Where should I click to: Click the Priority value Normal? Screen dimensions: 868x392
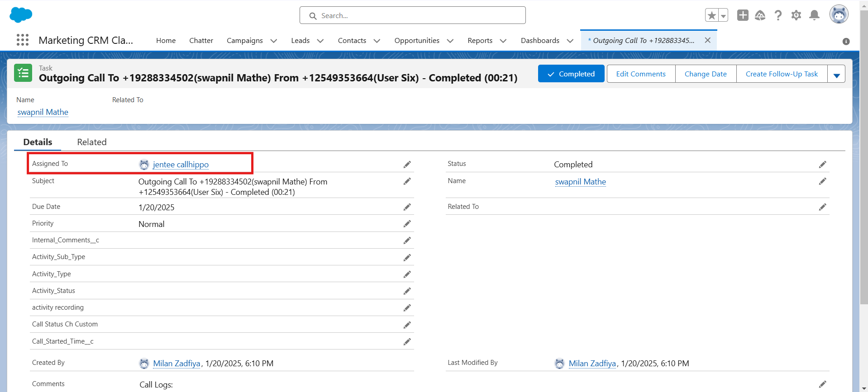[x=151, y=224]
